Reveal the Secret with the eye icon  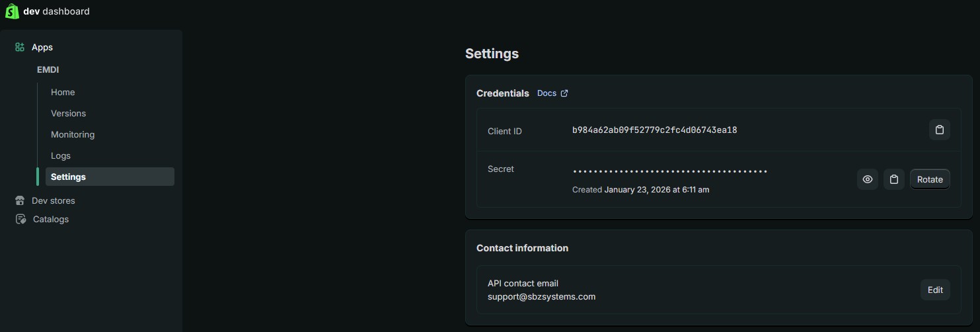click(x=867, y=179)
